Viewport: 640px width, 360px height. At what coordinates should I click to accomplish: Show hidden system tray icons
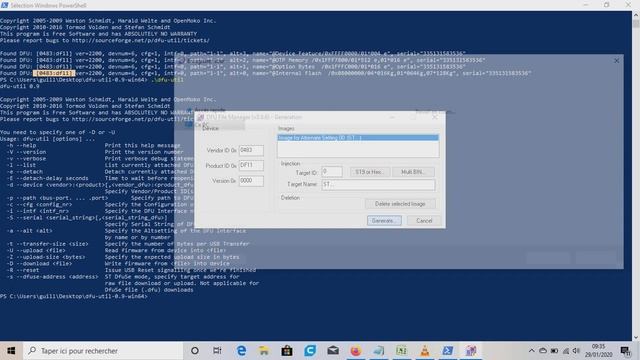[x=531, y=351]
